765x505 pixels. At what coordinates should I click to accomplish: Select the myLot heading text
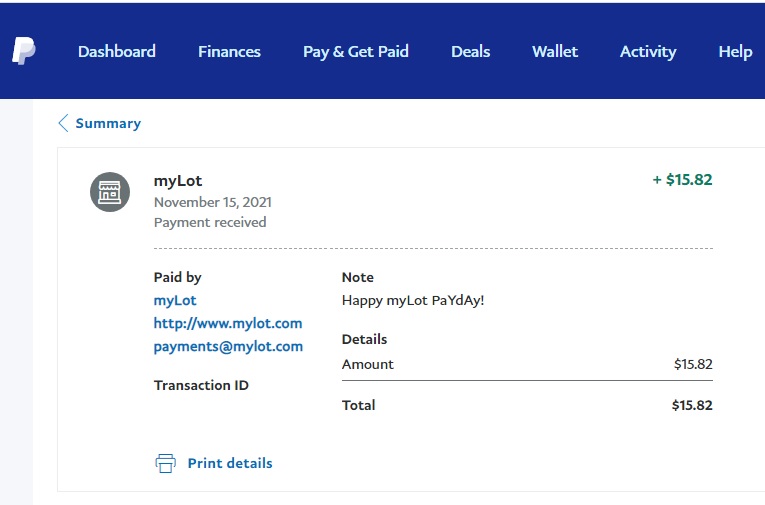(178, 181)
